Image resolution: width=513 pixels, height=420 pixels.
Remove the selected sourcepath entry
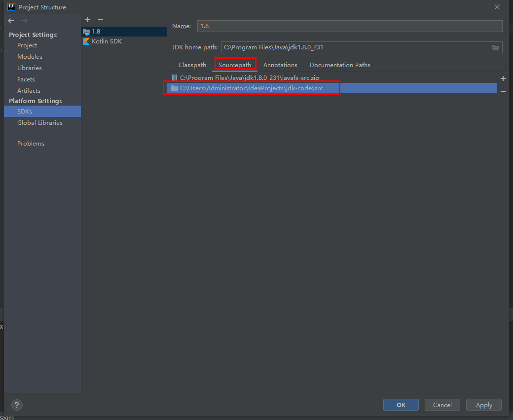503,91
